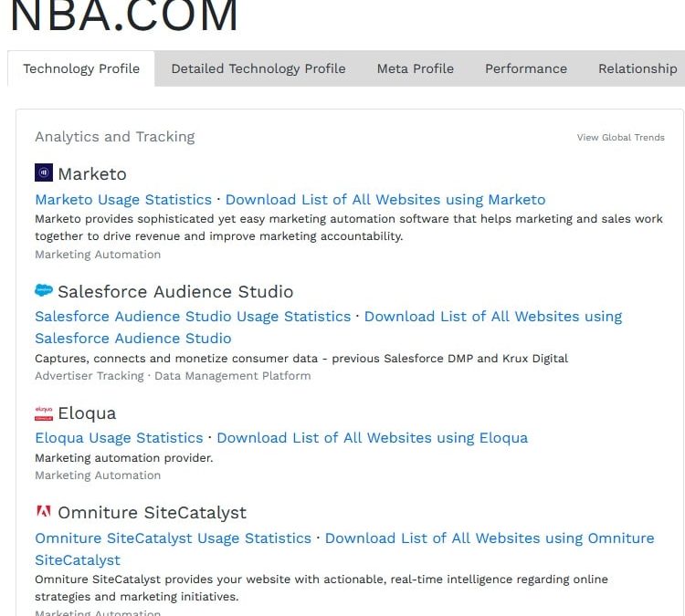
Task: Click the Marketo heading
Action: (x=92, y=174)
